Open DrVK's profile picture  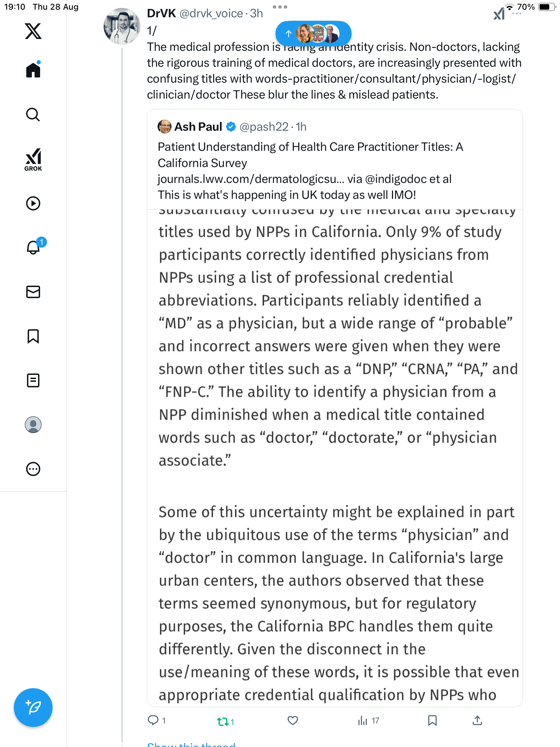point(122,27)
